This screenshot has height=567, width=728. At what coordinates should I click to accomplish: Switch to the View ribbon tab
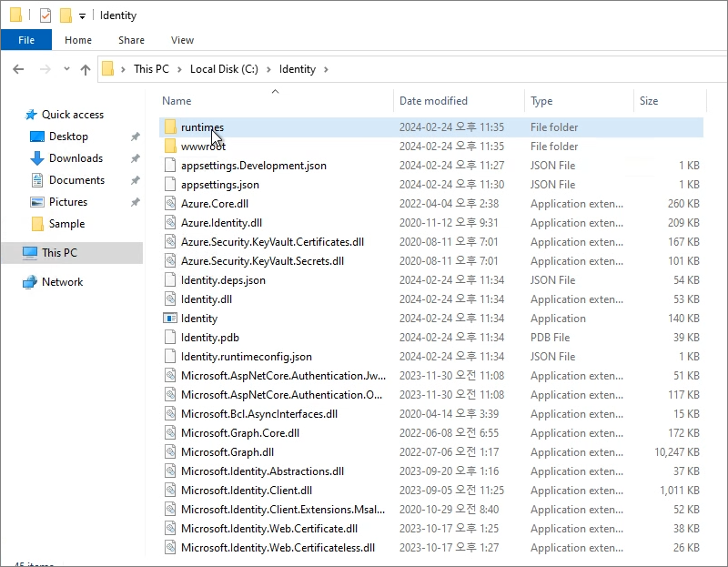click(182, 40)
